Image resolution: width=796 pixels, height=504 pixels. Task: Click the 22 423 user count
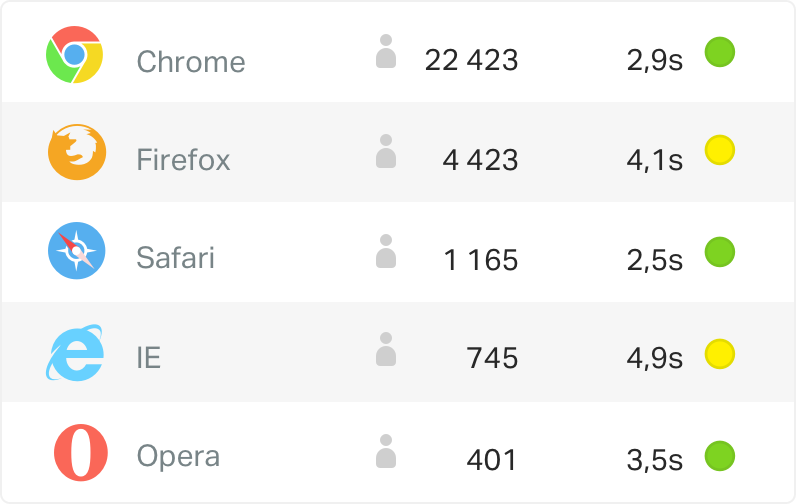(471, 60)
